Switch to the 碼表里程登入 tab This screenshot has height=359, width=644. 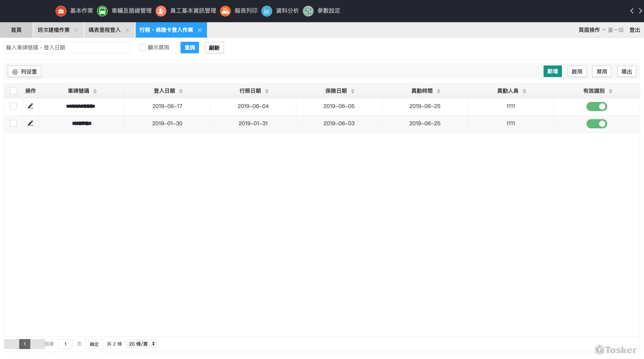[105, 30]
